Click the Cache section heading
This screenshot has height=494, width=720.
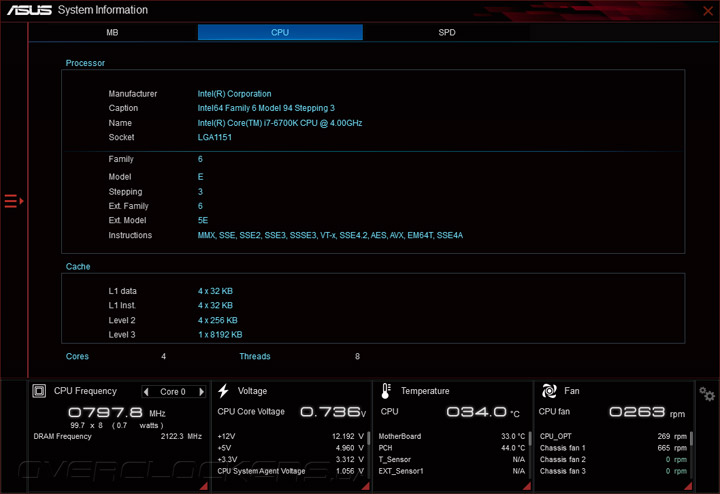tap(78, 267)
